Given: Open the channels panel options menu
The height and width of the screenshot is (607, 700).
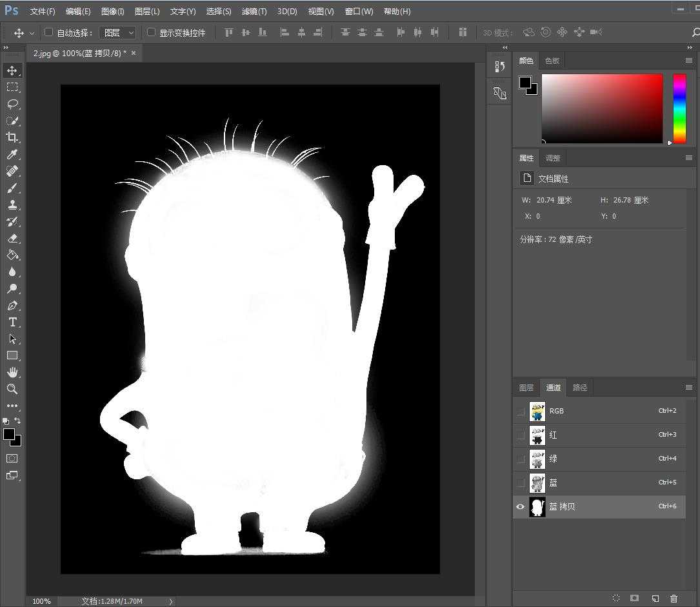Looking at the screenshot, I should click(x=689, y=388).
